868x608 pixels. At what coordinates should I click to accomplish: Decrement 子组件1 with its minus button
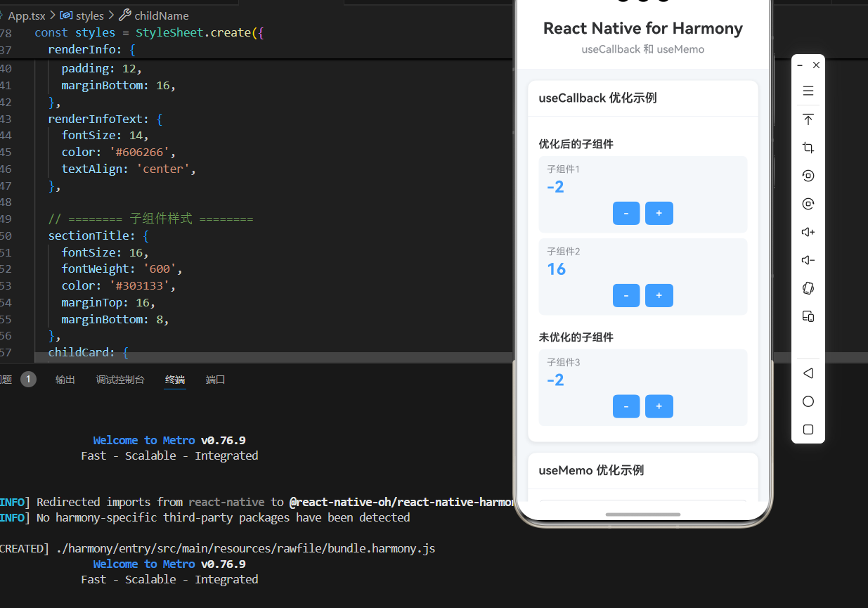[626, 213]
